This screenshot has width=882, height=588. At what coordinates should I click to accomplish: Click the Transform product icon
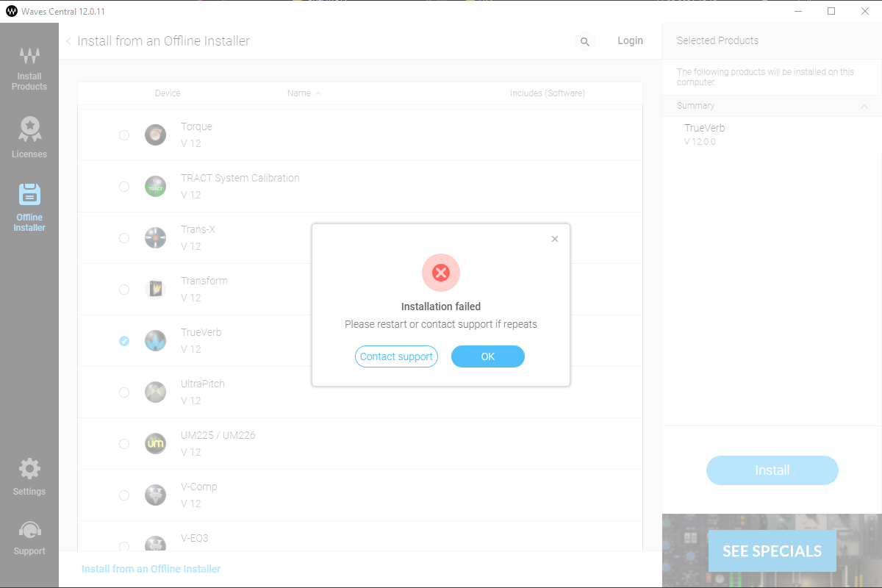pyautogui.click(x=155, y=289)
